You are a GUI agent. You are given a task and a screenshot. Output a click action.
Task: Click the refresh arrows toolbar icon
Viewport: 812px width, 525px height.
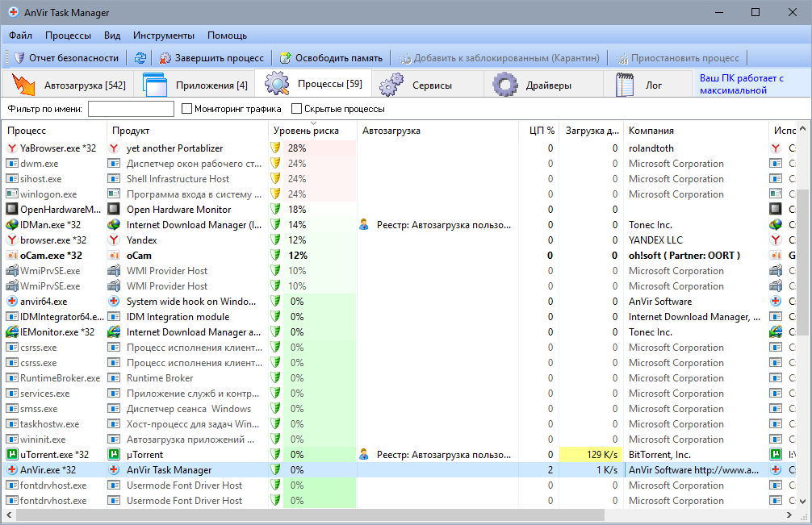coord(140,58)
